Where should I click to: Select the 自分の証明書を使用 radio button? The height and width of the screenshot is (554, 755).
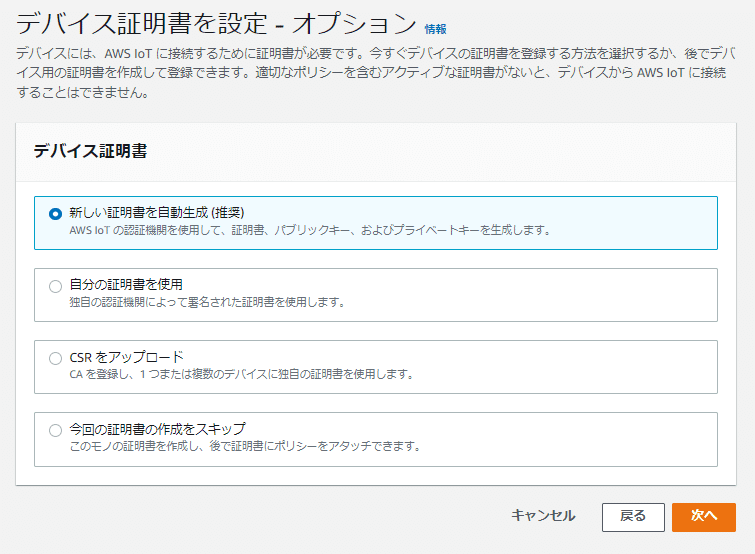[x=55, y=286]
